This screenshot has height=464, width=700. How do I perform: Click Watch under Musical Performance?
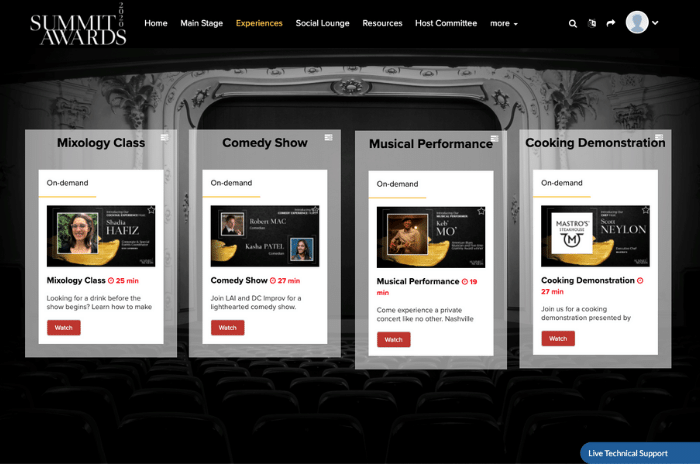[x=393, y=340]
